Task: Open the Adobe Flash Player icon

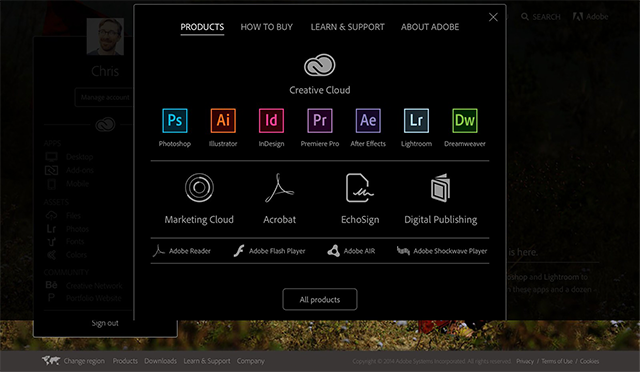Action: point(239,251)
